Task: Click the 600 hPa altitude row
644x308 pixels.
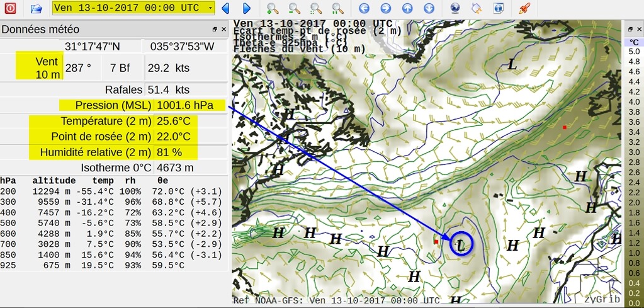Action: [x=111, y=234]
